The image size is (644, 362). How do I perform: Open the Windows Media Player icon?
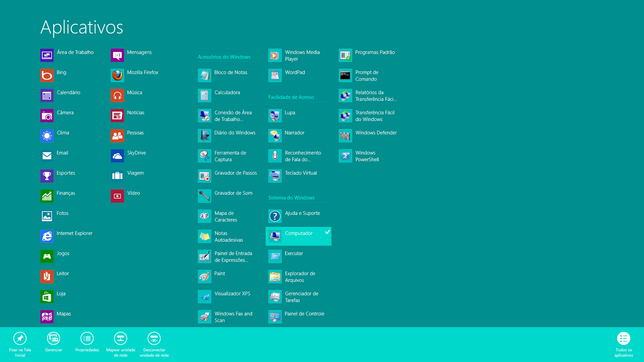click(x=275, y=55)
